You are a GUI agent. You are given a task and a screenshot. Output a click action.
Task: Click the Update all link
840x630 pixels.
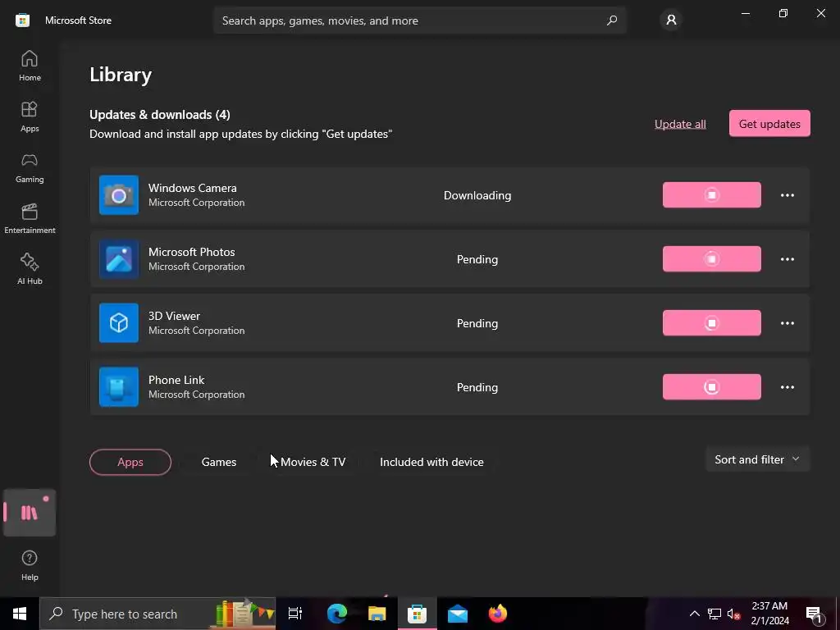pyautogui.click(x=680, y=124)
